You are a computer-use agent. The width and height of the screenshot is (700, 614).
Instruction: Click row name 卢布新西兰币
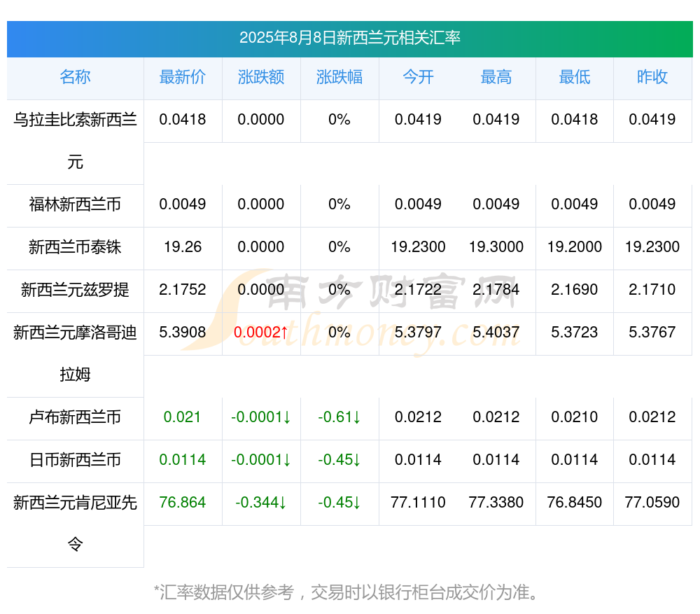coord(75,417)
